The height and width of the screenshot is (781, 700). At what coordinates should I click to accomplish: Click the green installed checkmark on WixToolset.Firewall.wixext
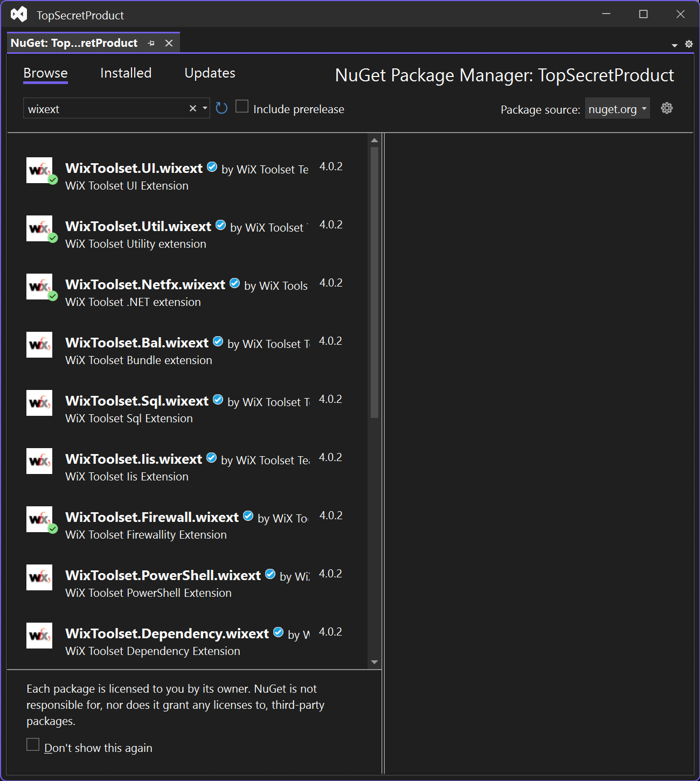point(52,529)
